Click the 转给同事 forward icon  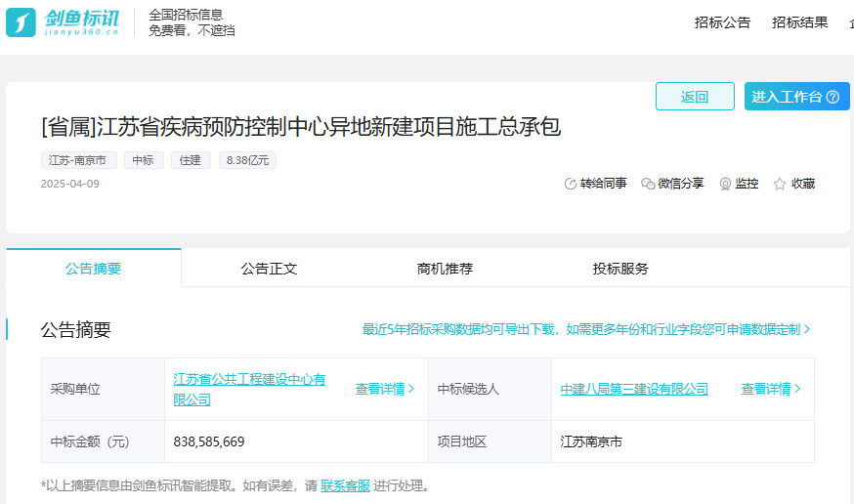click(x=571, y=184)
